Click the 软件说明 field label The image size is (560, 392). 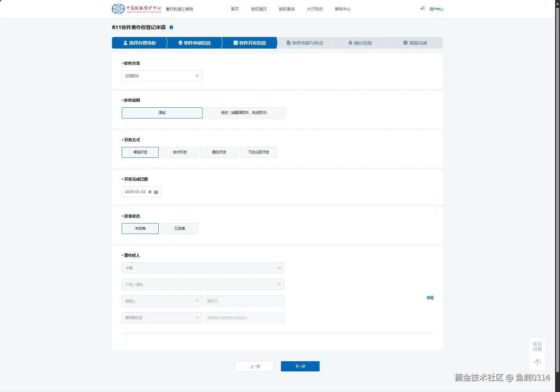point(132,100)
